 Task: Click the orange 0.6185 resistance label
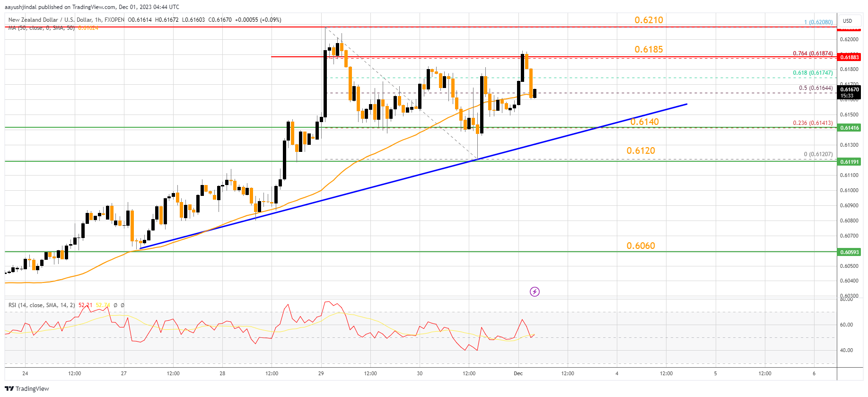tap(649, 49)
